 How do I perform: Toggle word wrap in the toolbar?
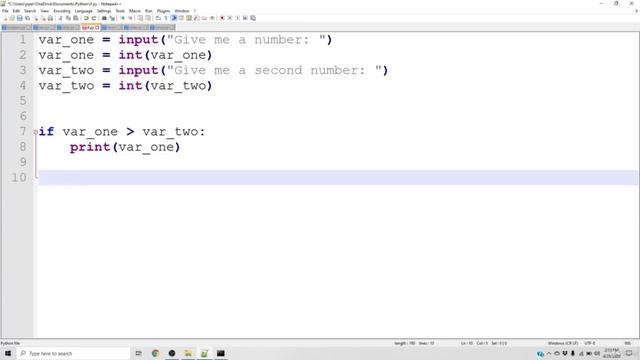tap(158, 18)
